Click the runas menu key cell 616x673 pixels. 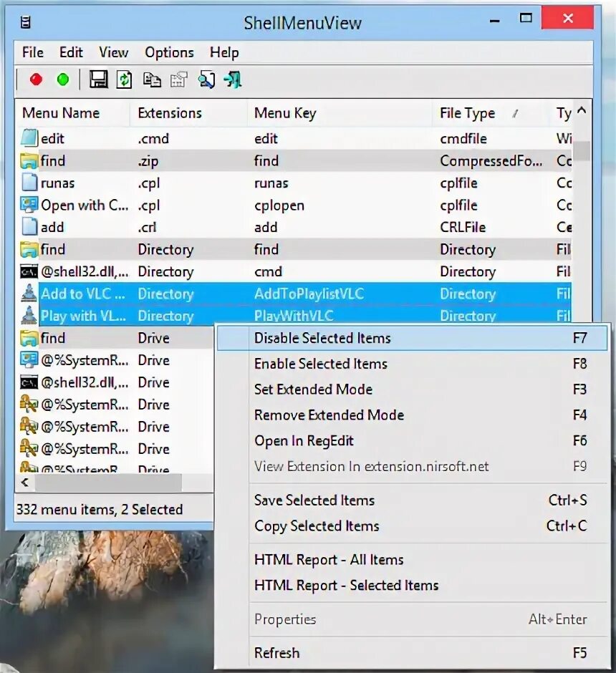pos(271,183)
